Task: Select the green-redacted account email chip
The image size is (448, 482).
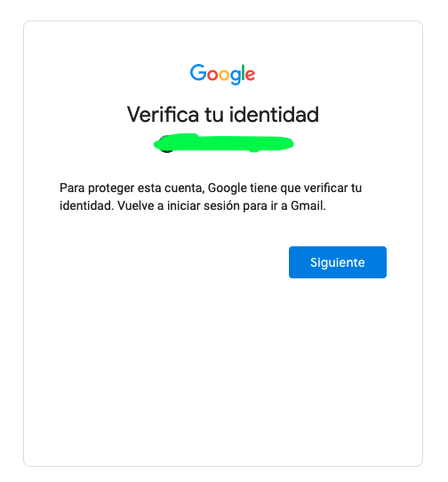Action: pyautogui.click(x=224, y=143)
